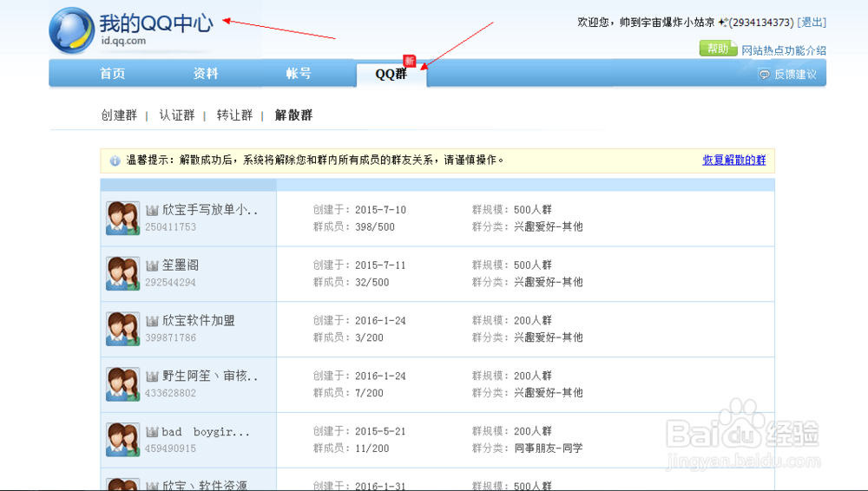Screen dimensions: 868x491
Task: Click the crown icon beside bad boygir
Action: (152, 432)
